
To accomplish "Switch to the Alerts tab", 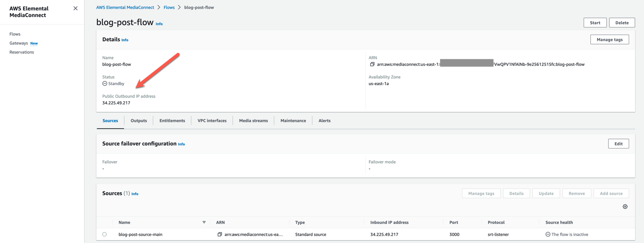I will click(324, 121).
